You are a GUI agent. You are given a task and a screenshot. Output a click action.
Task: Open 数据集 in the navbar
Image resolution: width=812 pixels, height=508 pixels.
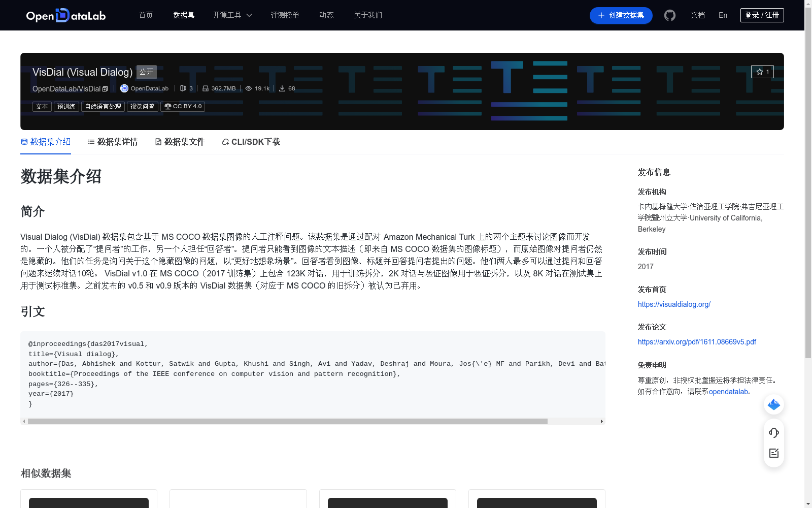pos(184,15)
